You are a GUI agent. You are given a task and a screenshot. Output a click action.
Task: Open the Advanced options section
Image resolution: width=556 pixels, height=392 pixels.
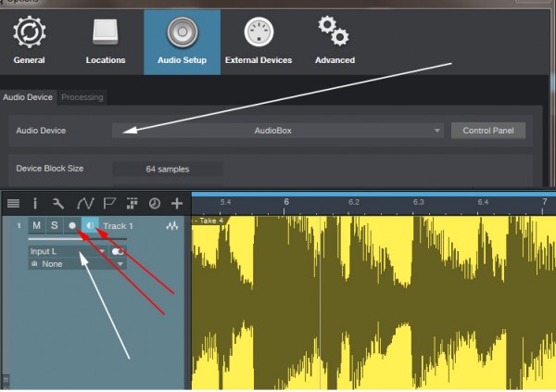click(335, 41)
